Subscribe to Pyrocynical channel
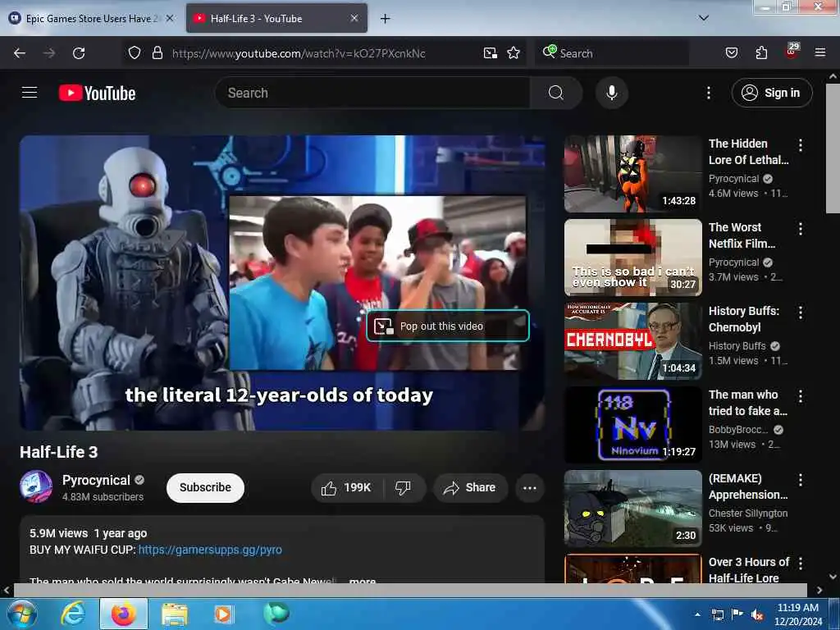This screenshot has width=840, height=630. (205, 487)
